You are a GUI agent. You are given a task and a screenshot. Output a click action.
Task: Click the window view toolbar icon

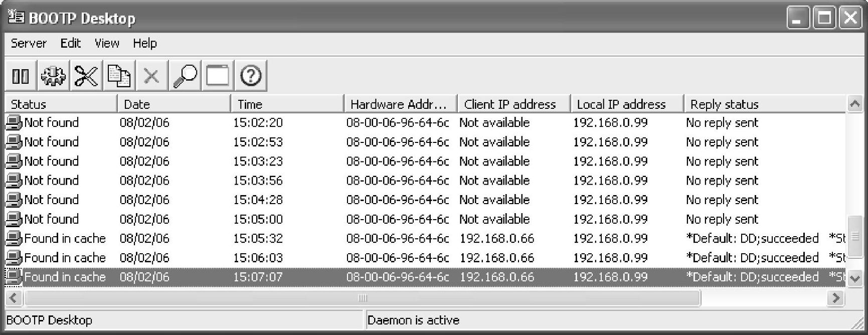[218, 76]
